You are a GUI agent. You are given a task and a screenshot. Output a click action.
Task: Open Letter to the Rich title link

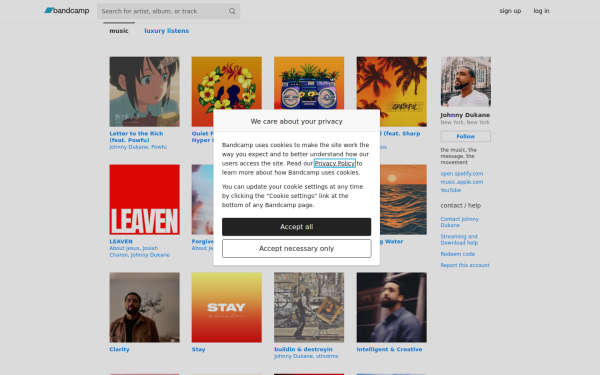[x=136, y=137]
